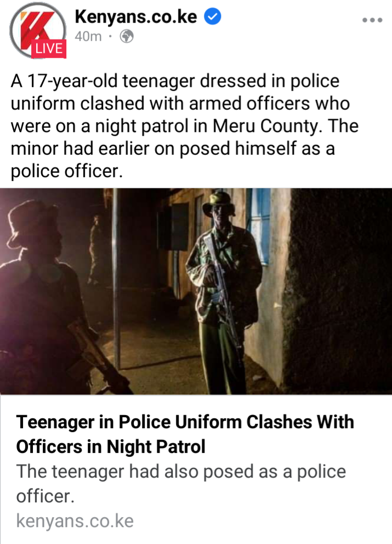392x544 pixels.
Task: Tap the distant figure in photo background
Action: [x=95, y=250]
